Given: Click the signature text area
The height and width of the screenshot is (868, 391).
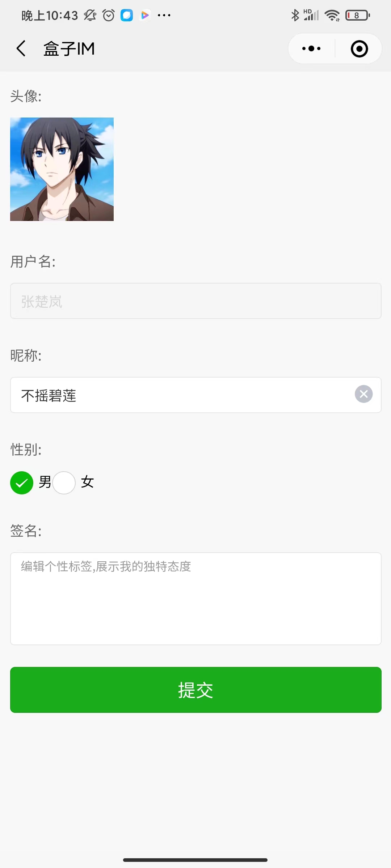Looking at the screenshot, I should pyautogui.click(x=195, y=599).
